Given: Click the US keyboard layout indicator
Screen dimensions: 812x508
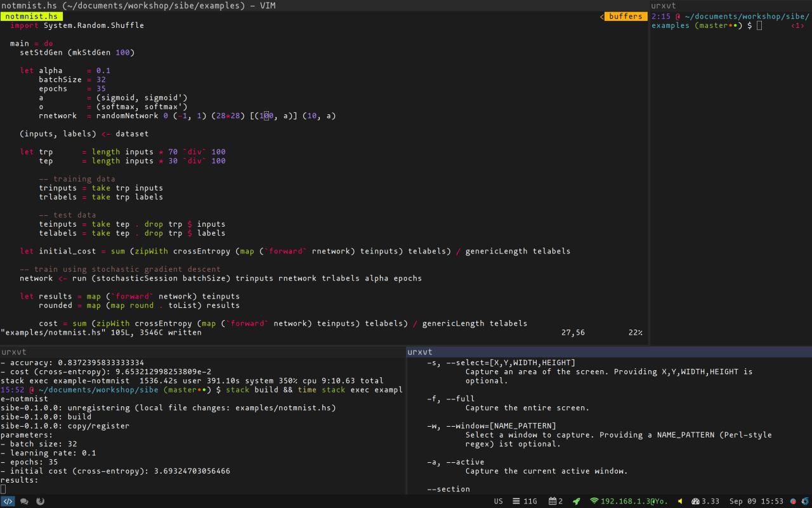Looking at the screenshot, I should click(498, 501).
